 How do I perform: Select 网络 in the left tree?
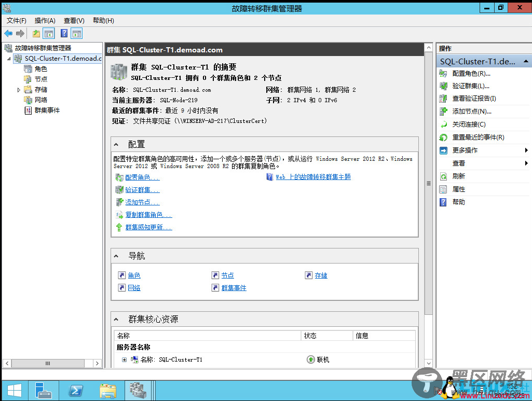[x=40, y=100]
